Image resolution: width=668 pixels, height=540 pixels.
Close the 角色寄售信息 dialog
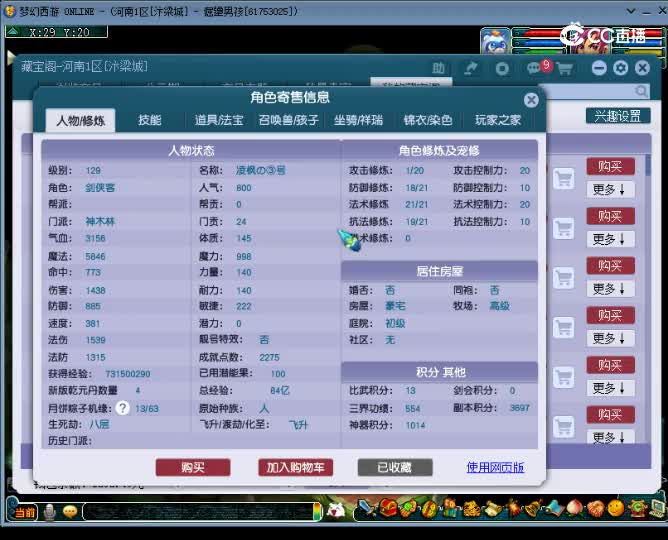[x=531, y=100]
